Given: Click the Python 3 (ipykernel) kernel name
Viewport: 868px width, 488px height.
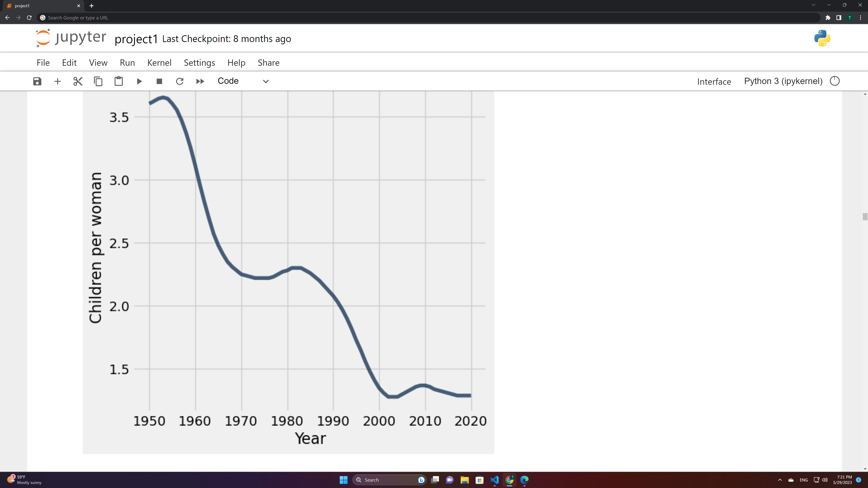Looking at the screenshot, I should [x=783, y=81].
